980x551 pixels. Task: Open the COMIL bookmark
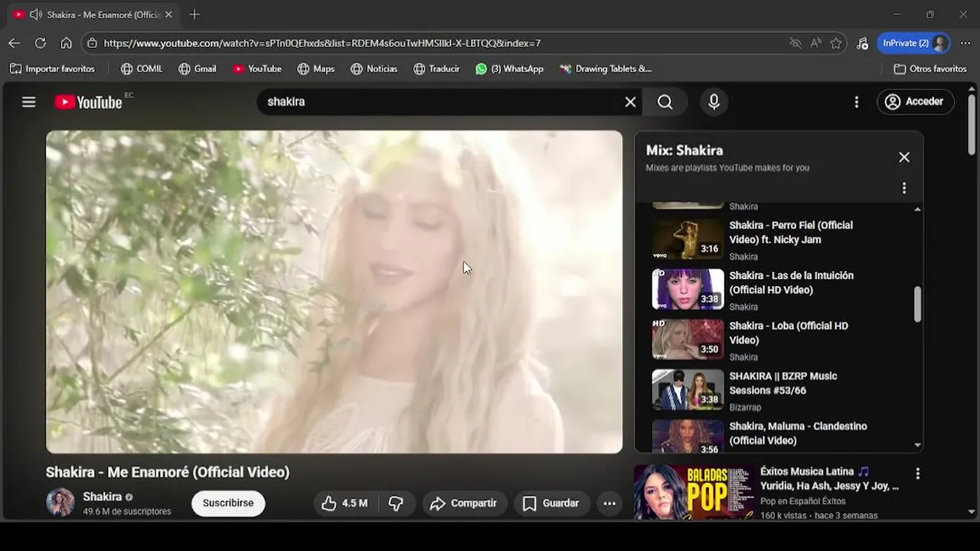pyautogui.click(x=142, y=69)
